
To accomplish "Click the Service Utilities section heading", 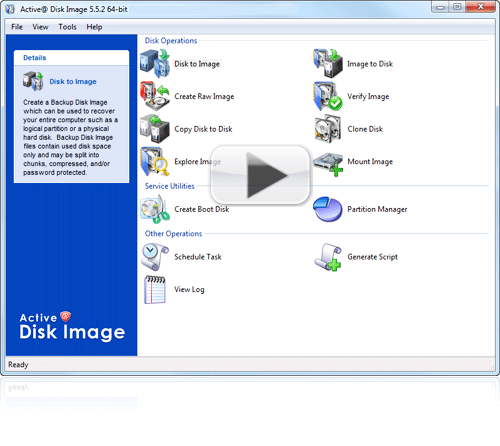I will pos(169,186).
